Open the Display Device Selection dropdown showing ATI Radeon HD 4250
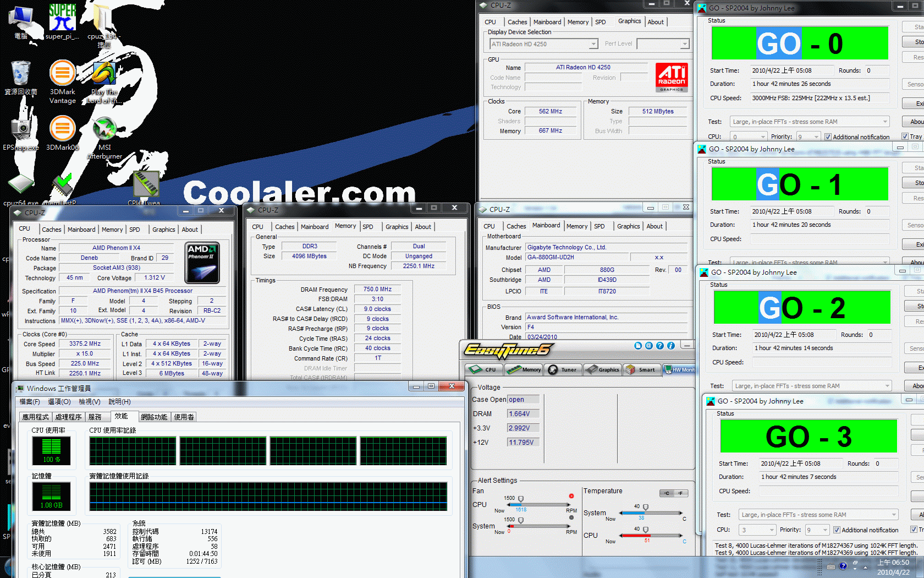The width and height of the screenshot is (924, 578). [x=543, y=44]
